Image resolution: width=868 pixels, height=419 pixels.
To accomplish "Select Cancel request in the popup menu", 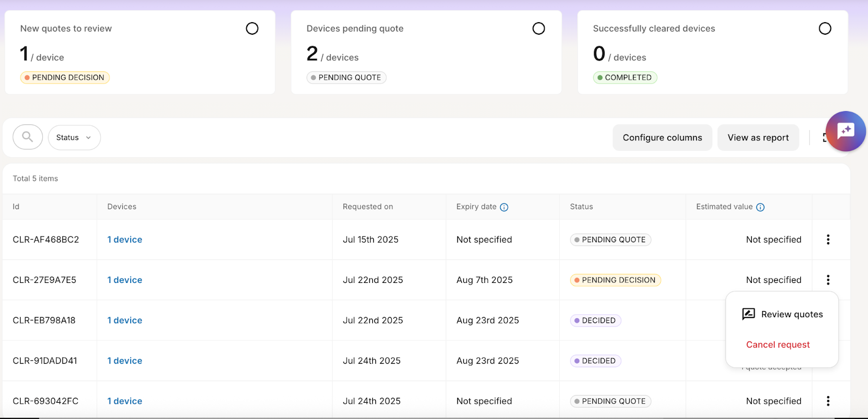I will [777, 345].
